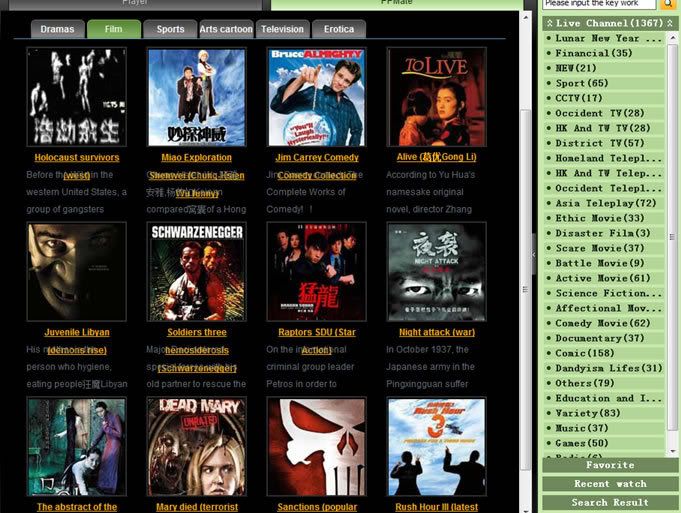681x513 pixels.
Task: Click The abstract of the title link
Action: pyautogui.click(x=77, y=507)
